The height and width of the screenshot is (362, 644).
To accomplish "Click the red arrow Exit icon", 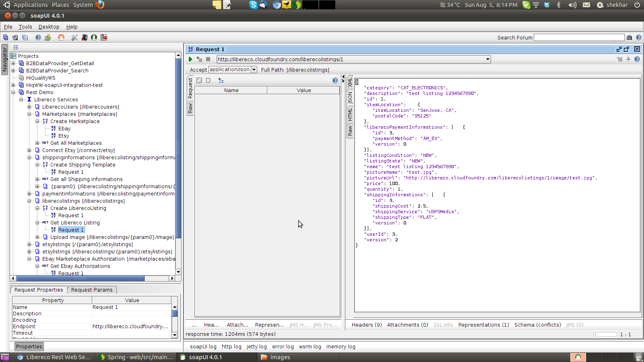I will pos(104,37).
